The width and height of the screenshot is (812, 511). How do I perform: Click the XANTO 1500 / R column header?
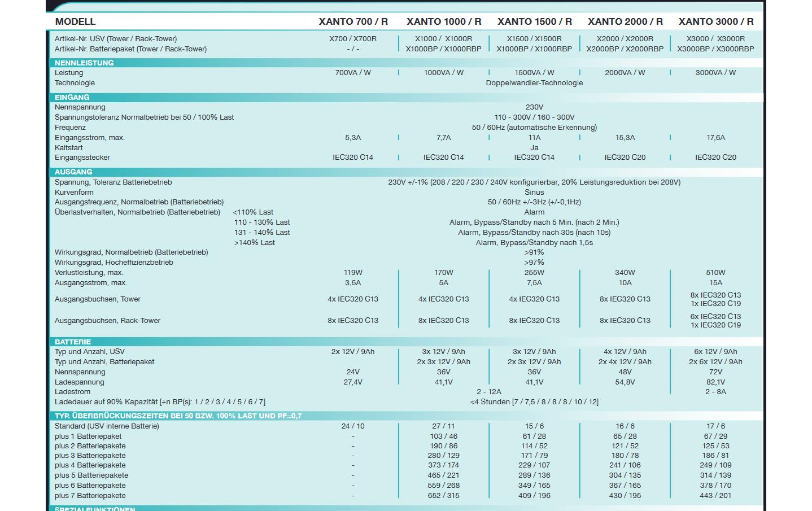[x=534, y=21]
